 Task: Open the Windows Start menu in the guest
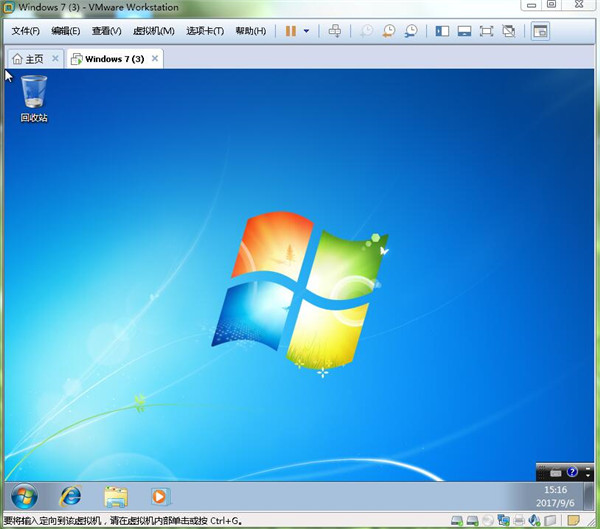coord(24,496)
